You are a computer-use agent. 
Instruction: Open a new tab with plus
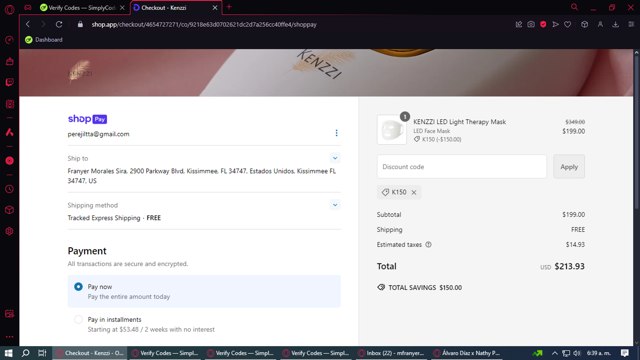[x=229, y=7]
